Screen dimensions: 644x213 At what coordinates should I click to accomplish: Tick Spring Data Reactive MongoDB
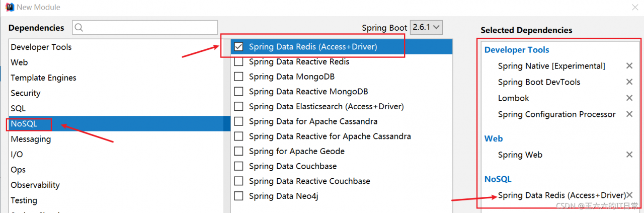tap(239, 92)
